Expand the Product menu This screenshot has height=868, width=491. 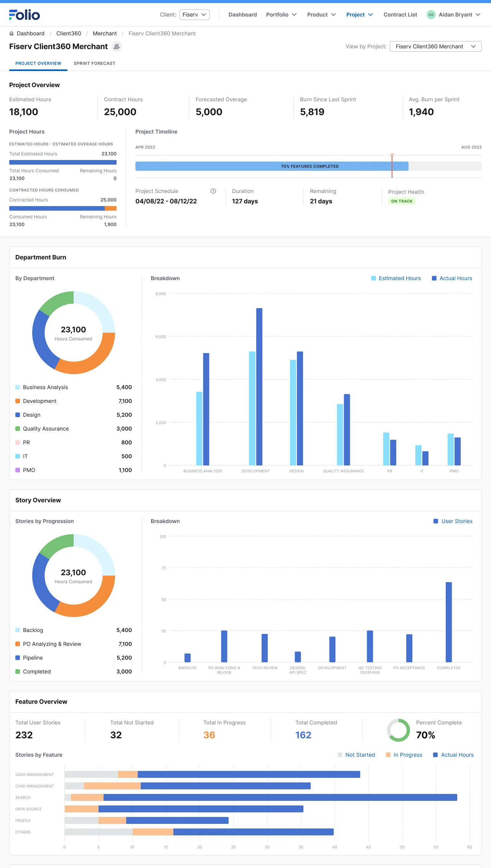[x=321, y=15]
